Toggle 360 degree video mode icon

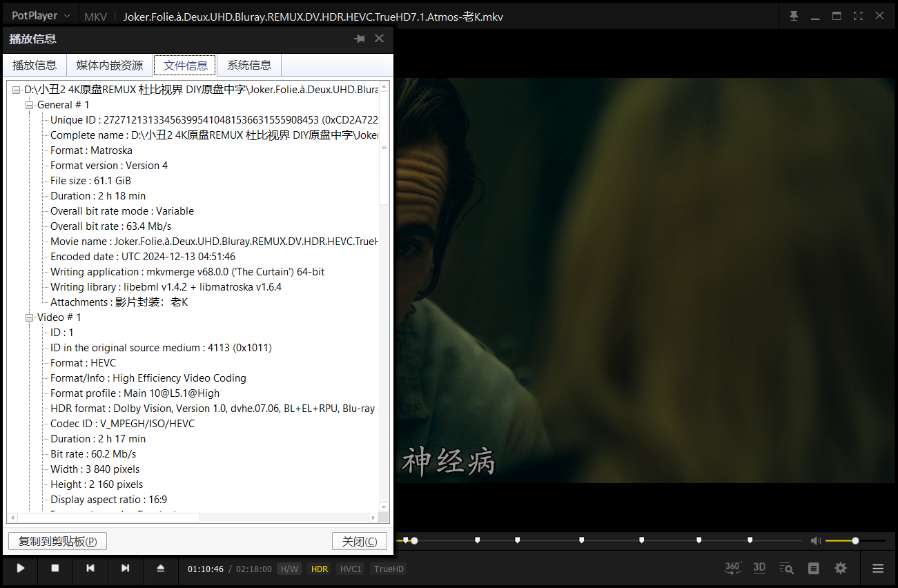[x=733, y=568]
